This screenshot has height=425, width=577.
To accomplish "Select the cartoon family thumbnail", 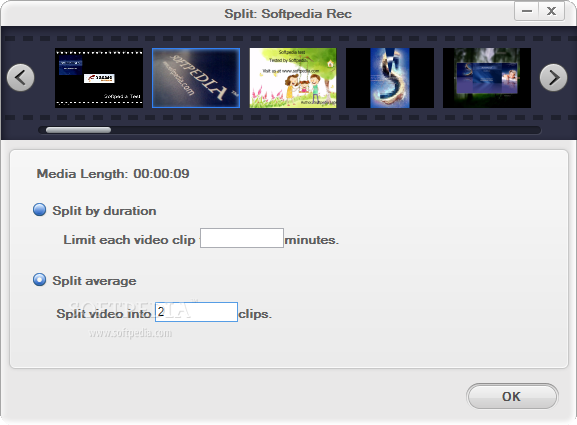I will (x=293, y=78).
